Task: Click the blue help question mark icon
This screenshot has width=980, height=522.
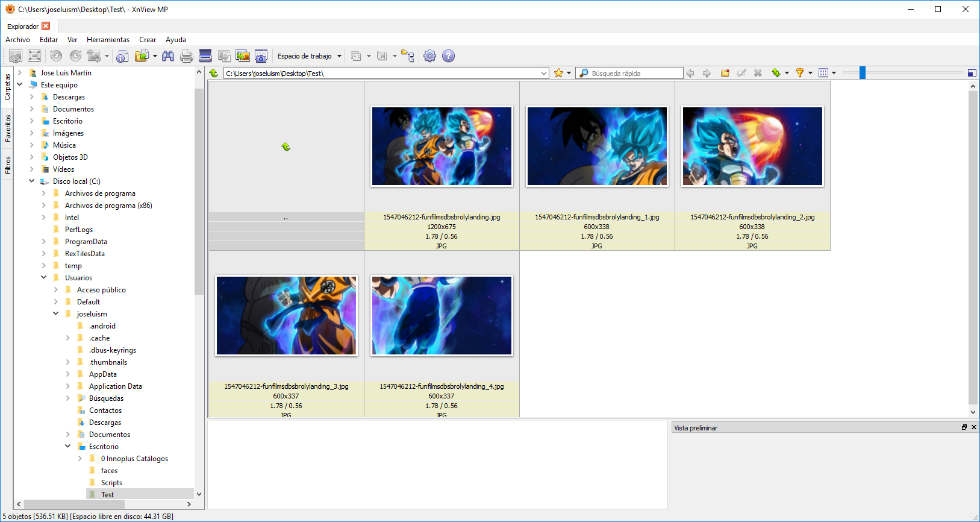Action: pos(448,56)
